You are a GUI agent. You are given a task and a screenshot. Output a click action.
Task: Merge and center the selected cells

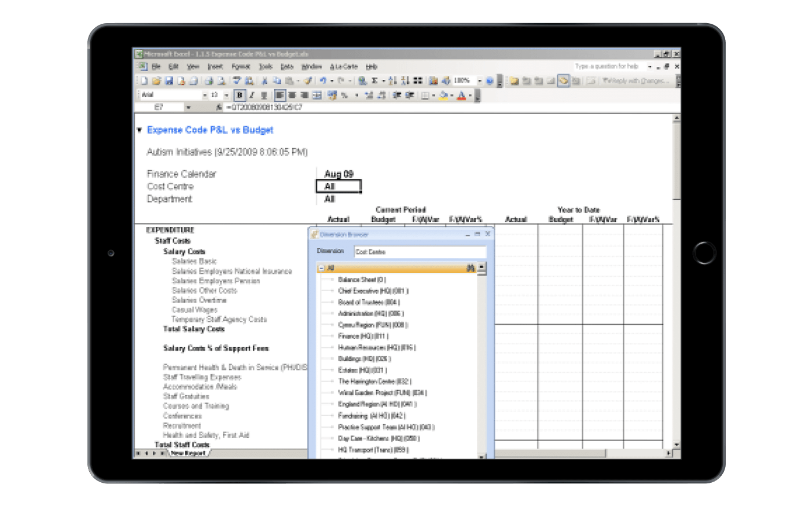(x=317, y=95)
